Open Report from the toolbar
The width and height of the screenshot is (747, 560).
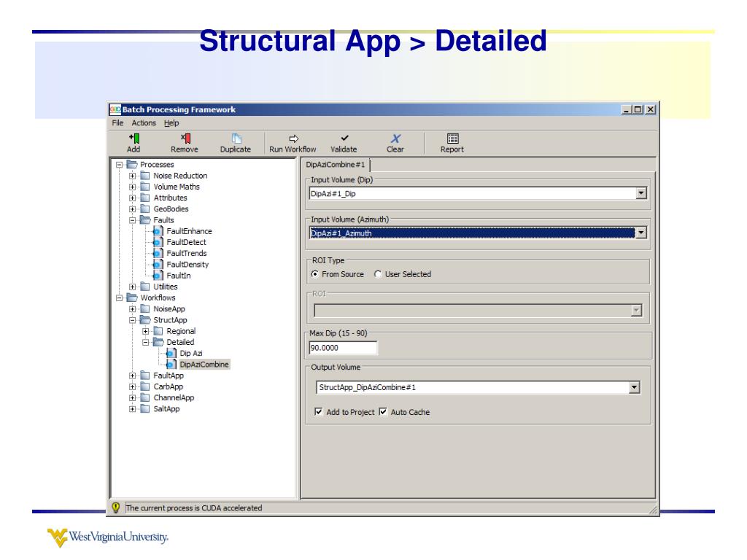tap(452, 139)
